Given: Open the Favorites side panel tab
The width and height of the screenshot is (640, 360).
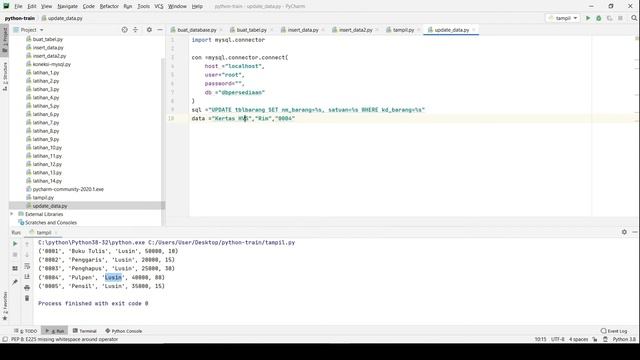Looking at the screenshot, I should click(x=4, y=306).
